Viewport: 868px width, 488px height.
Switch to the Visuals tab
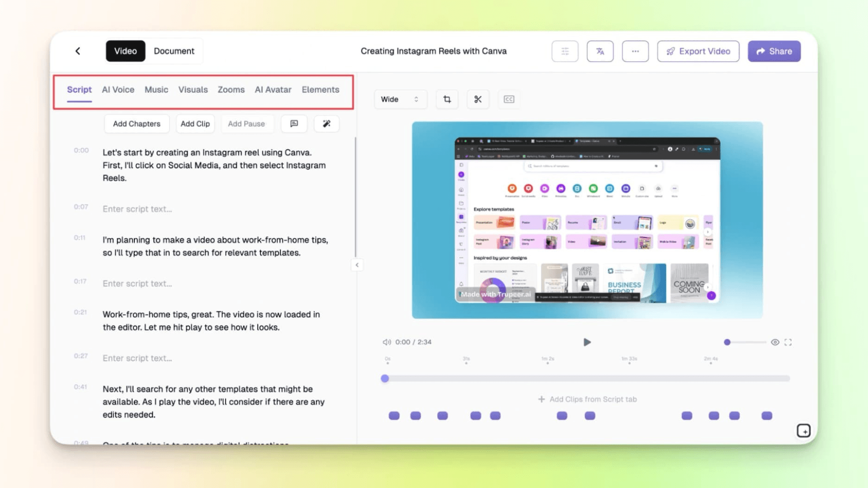tap(193, 89)
